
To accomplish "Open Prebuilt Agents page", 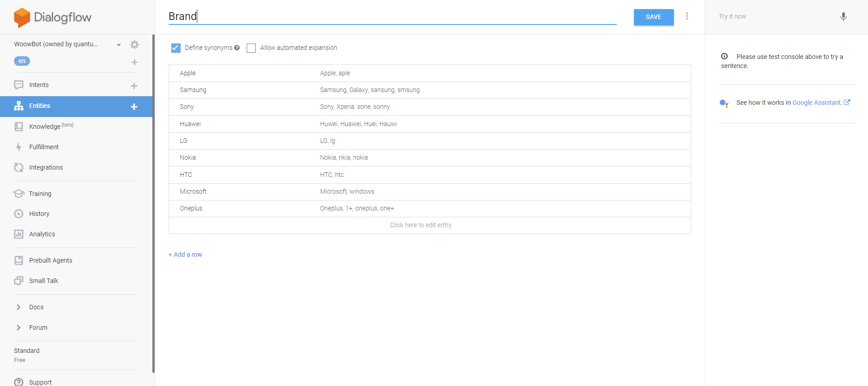I will click(51, 260).
